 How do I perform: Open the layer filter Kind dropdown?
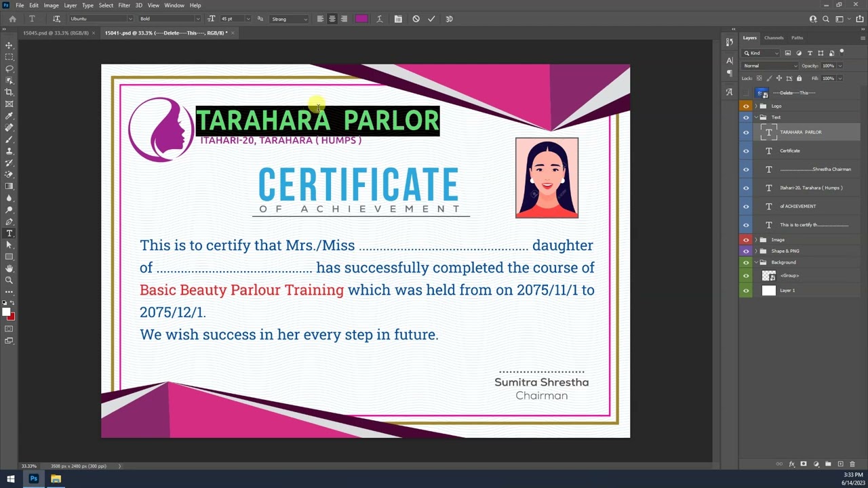click(x=761, y=53)
